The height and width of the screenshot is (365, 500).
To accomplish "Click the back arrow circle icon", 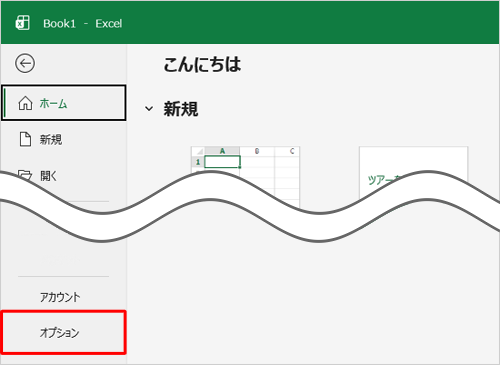I will (25, 63).
